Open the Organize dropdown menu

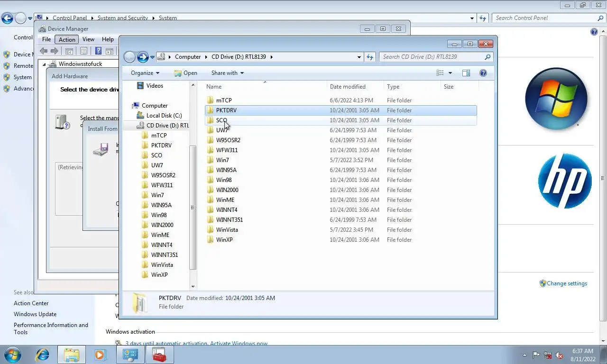[145, 73]
